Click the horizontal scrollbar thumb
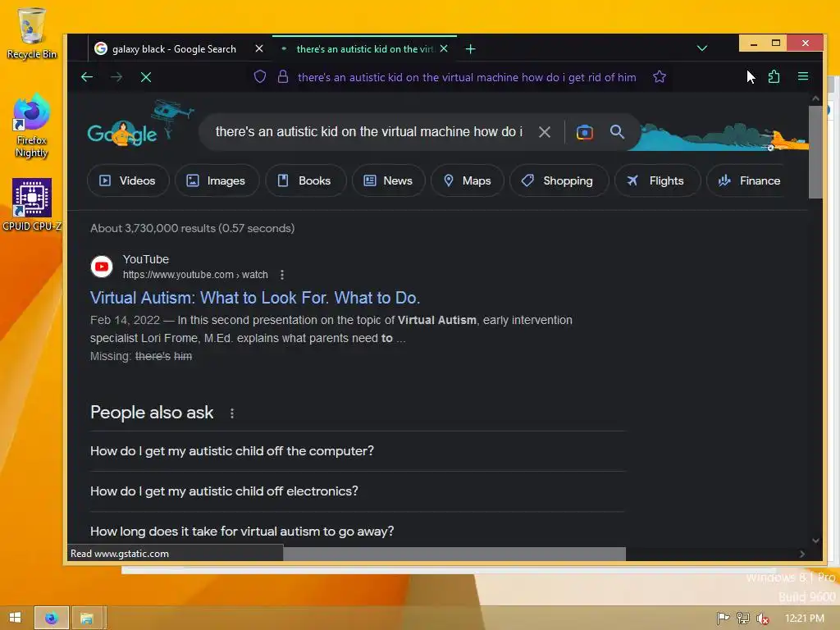The image size is (840, 630). (x=454, y=554)
